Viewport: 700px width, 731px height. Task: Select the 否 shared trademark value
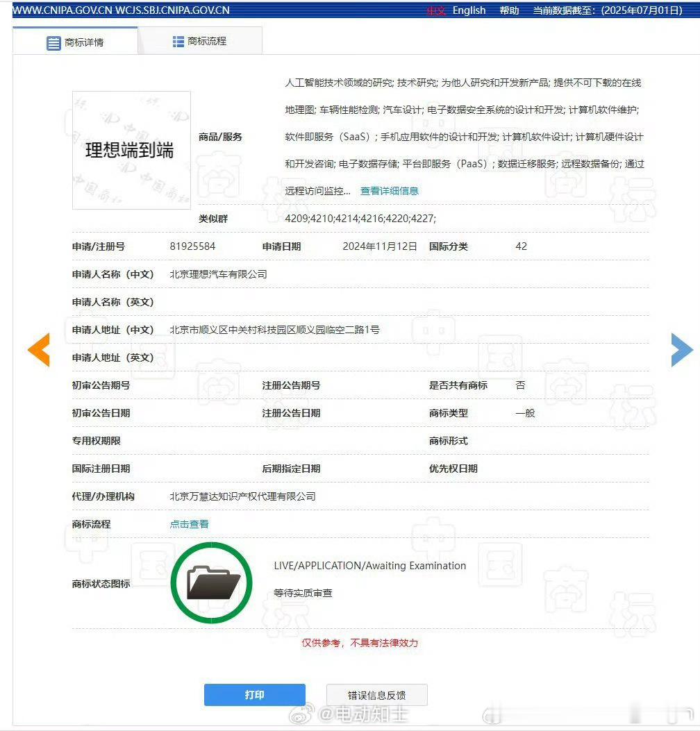pos(520,385)
